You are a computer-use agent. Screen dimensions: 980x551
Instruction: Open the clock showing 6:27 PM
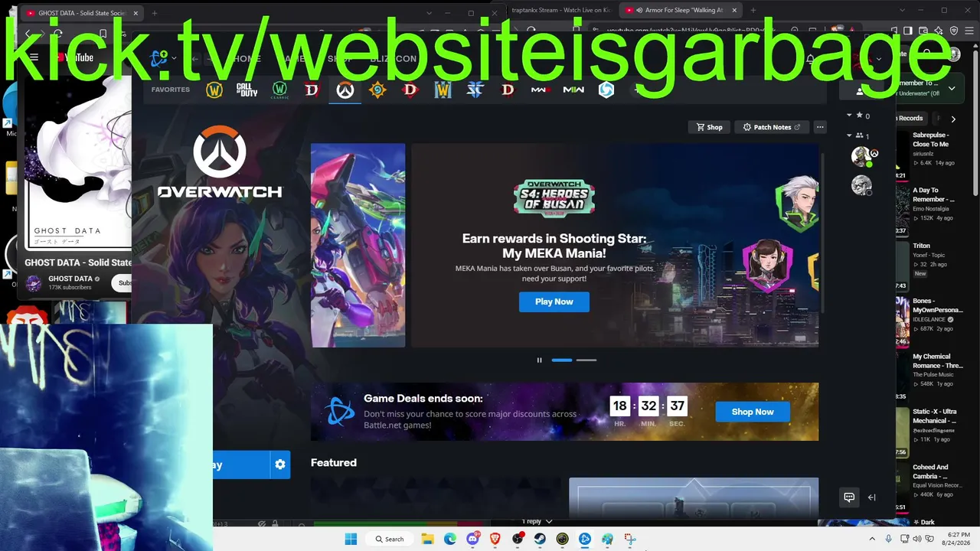point(958,539)
